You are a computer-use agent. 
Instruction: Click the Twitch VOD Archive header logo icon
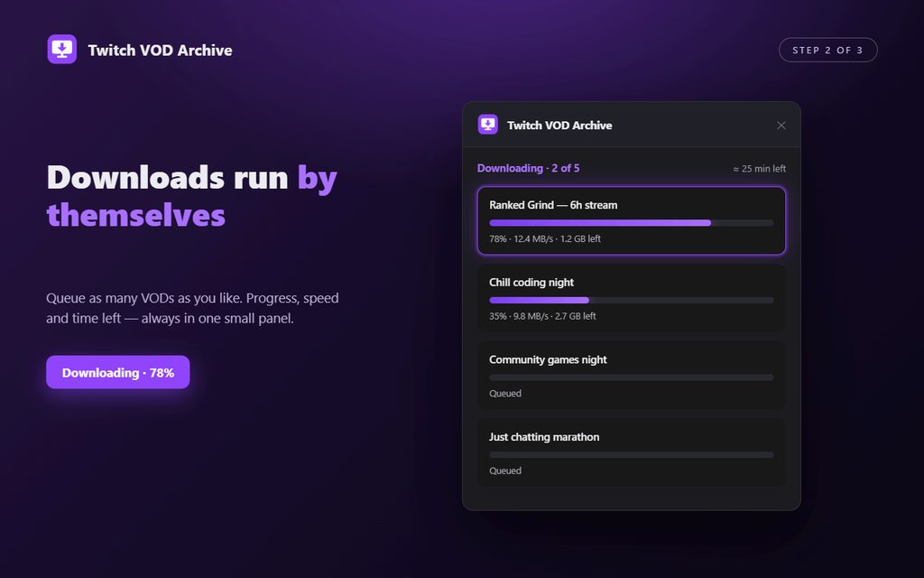tap(62, 49)
